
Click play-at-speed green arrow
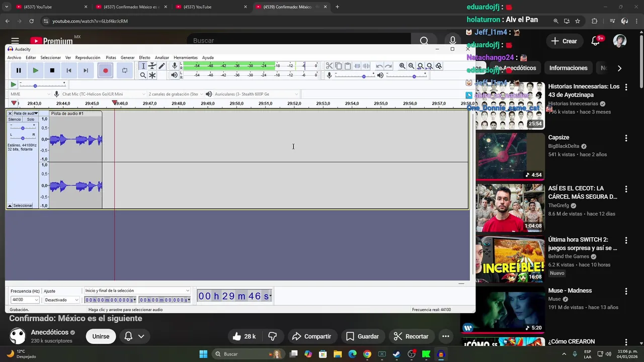click(x=14, y=85)
